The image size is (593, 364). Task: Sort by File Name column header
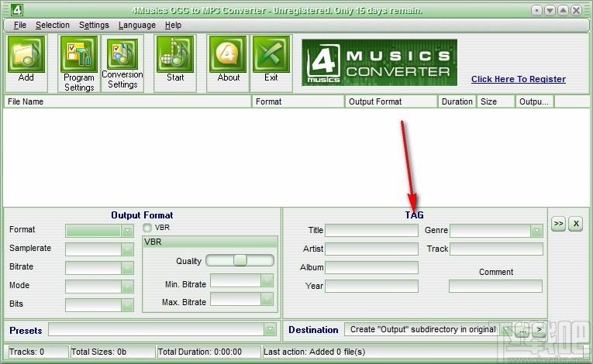coord(127,101)
